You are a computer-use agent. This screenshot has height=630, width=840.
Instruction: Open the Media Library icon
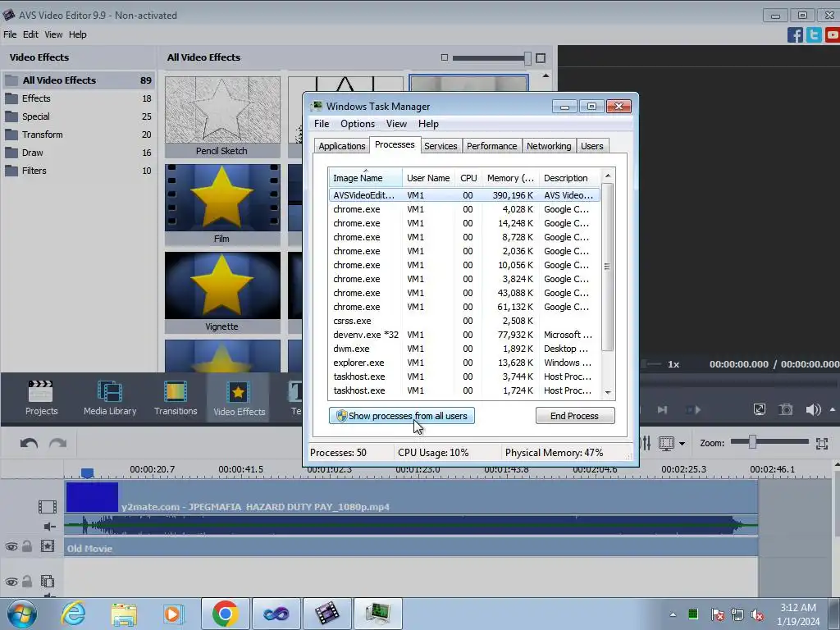coord(110,398)
